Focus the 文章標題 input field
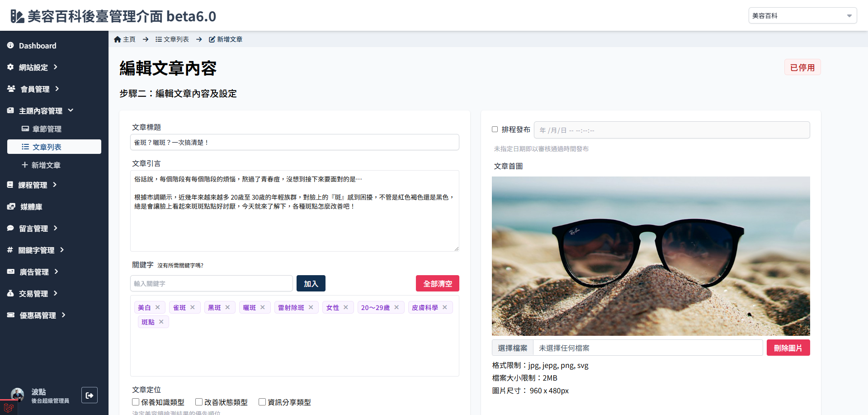Screen dimensions: 868x415 click(x=295, y=142)
